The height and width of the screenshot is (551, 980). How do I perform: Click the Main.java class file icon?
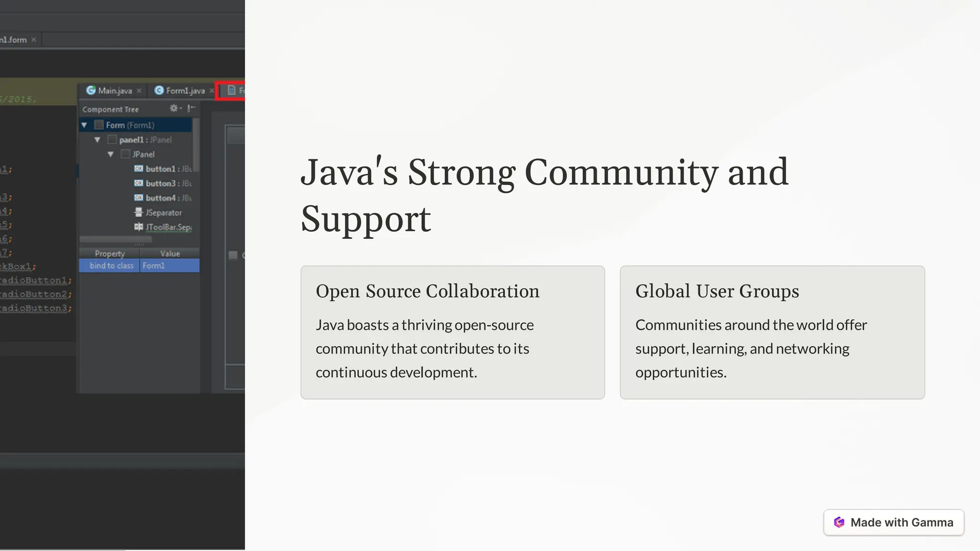(91, 90)
